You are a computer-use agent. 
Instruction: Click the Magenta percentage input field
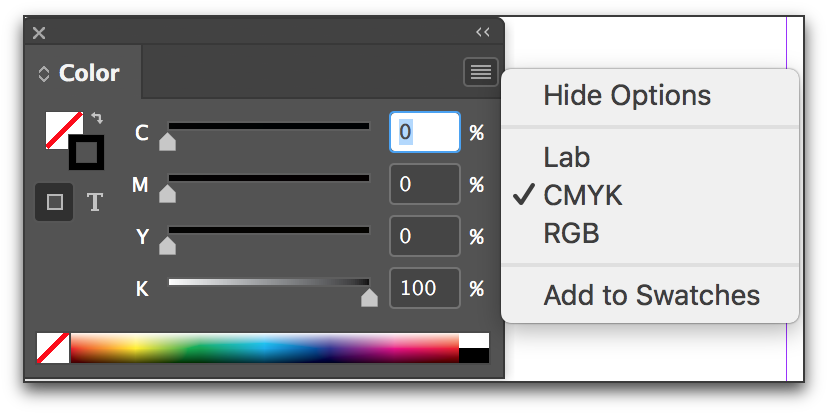pyautogui.click(x=425, y=184)
